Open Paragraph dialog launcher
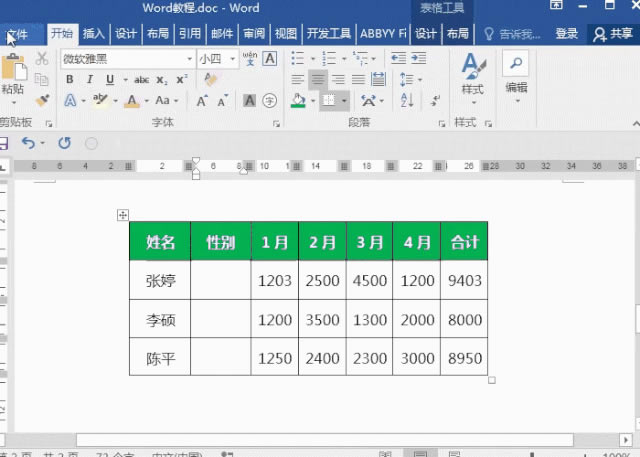This screenshot has height=457, width=640. coord(442,124)
